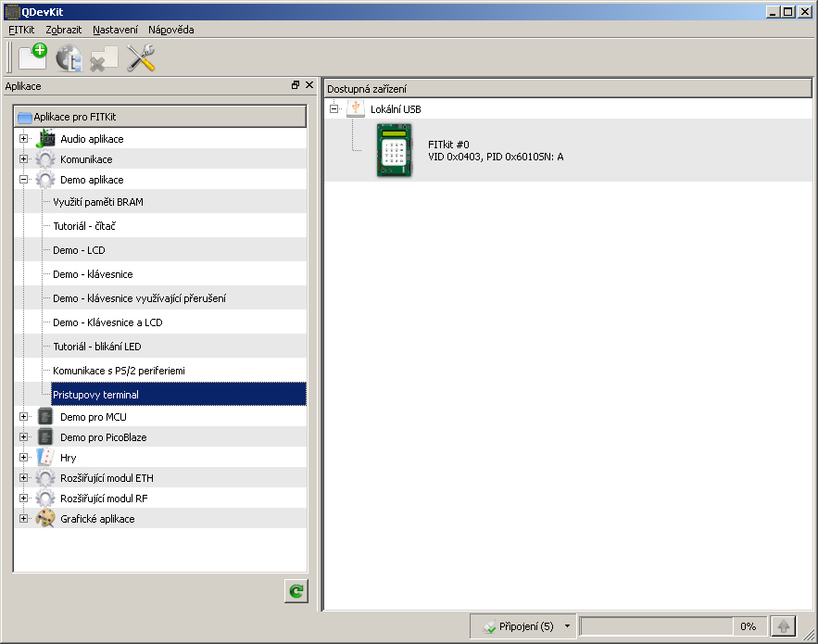Select Demo - Klávesnice a LCD item
Viewport: 818px width, 644px height.
pos(107,322)
